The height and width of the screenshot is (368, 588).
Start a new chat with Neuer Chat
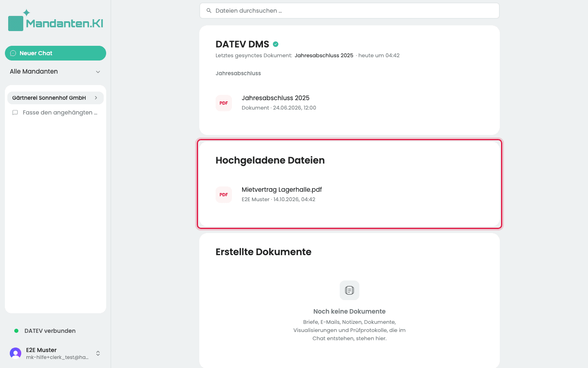pyautogui.click(x=56, y=53)
